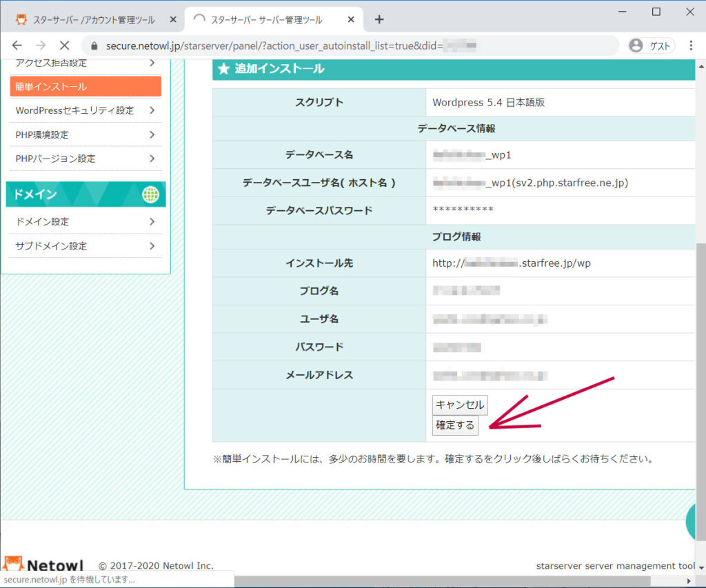This screenshot has width=706, height=588.
Task: Click the データベースユーザ名( ホスト名 ) label
Action: point(319,183)
